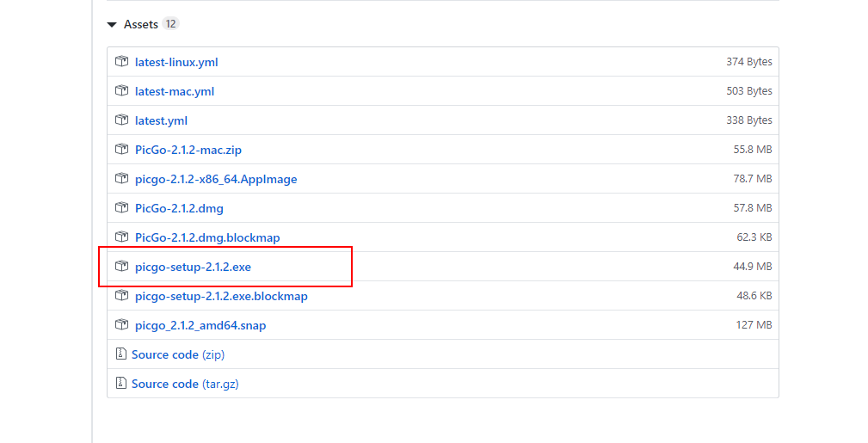Screen dimensions: 868x443
Task: Open the PicGo-2.1.2.dmg.blockmap link
Action: tap(207, 237)
